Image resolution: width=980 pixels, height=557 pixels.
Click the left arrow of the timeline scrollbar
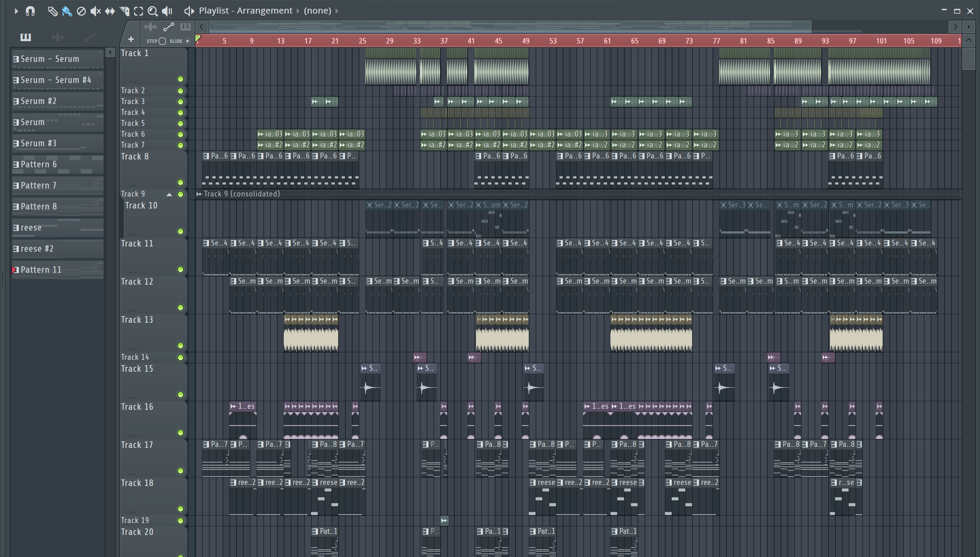tap(201, 27)
